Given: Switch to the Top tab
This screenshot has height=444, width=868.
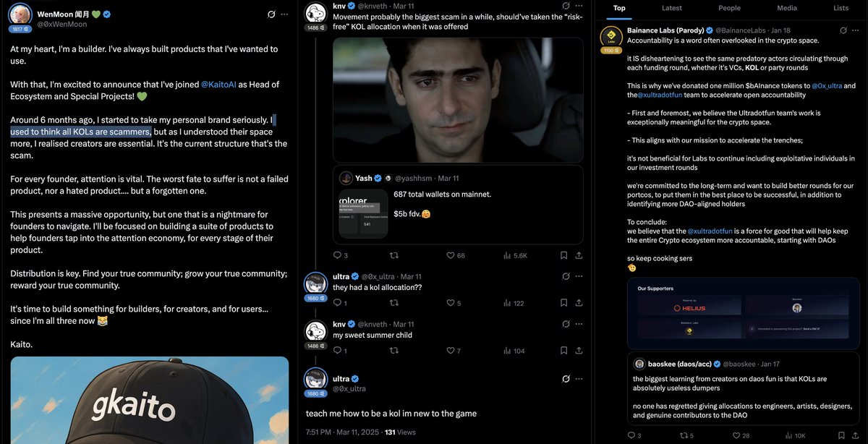Looking at the screenshot, I should [619, 8].
